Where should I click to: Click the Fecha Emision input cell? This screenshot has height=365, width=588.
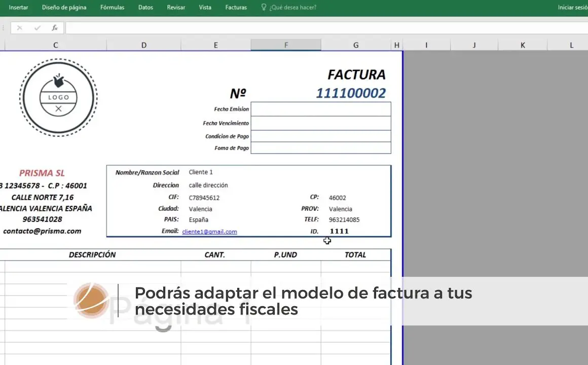(x=321, y=109)
